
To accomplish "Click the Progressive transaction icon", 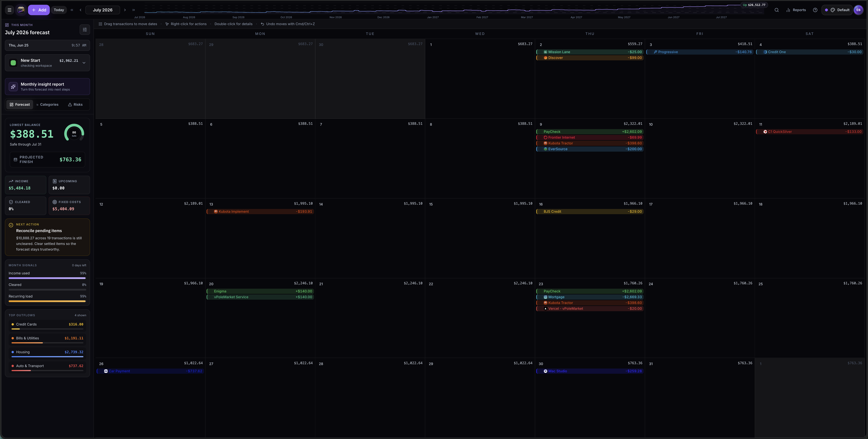I will pos(655,52).
